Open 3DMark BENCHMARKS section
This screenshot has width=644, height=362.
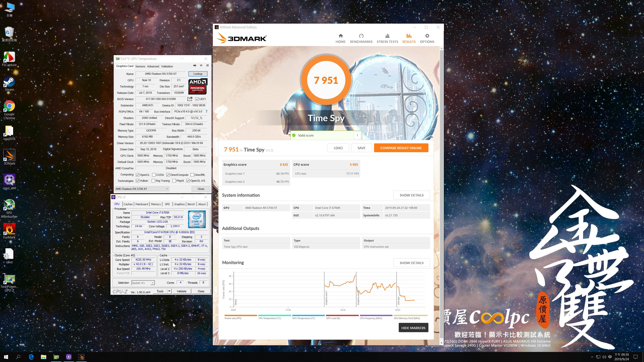pos(361,39)
